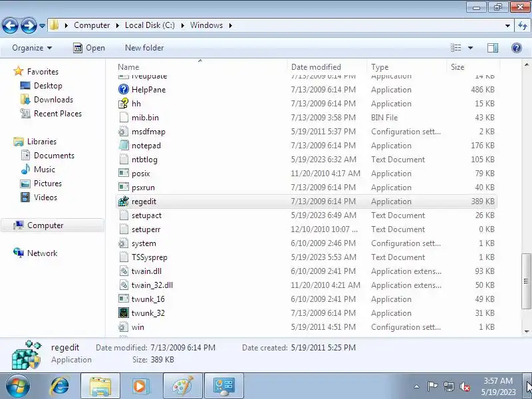Select the twain_32.dll file icon
532x399 pixels.
pyautogui.click(x=124, y=285)
